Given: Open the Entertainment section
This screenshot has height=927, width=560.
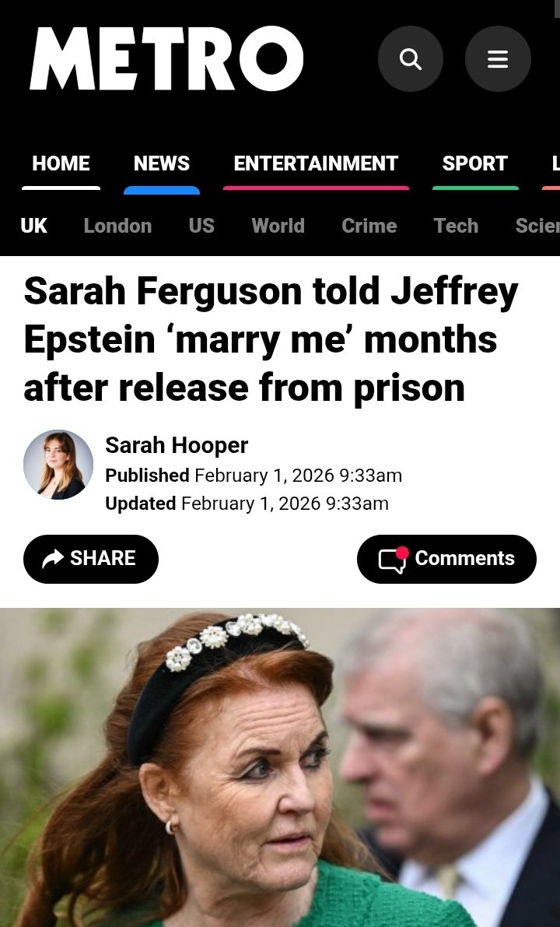Looking at the screenshot, I should tap(316, 163).
